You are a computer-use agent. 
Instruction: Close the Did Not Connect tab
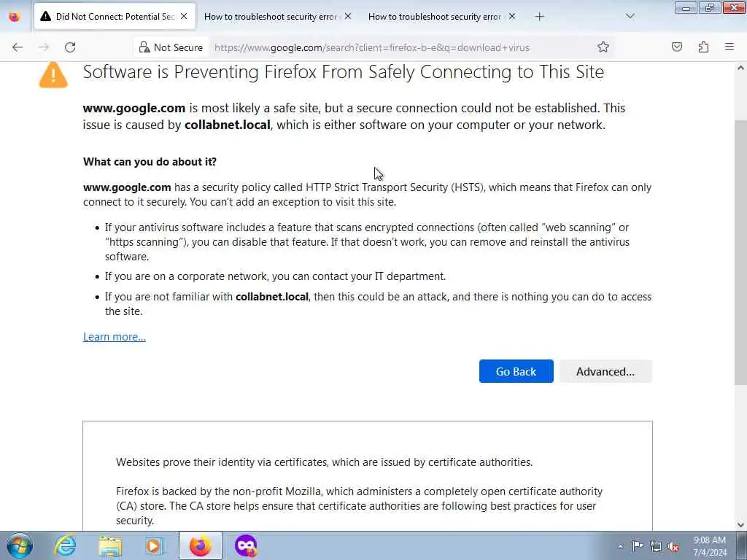[x=184, y=16]
